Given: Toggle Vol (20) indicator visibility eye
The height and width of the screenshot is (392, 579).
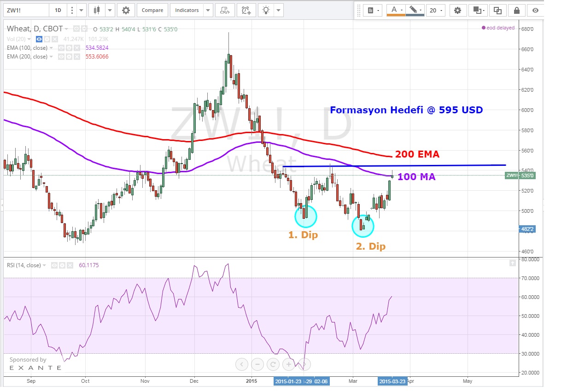Looking at the screenshot, I should 39,39.
